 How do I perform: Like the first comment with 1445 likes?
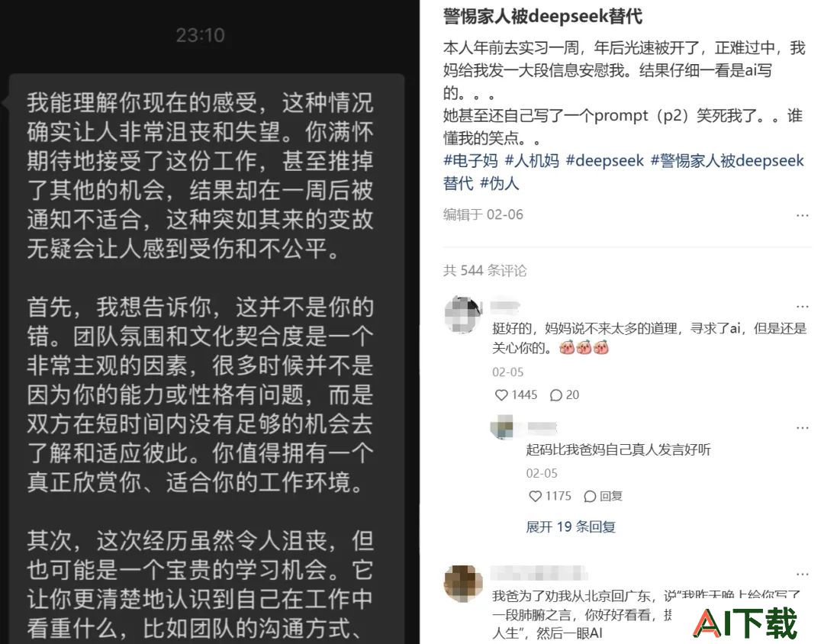(516, 394)
